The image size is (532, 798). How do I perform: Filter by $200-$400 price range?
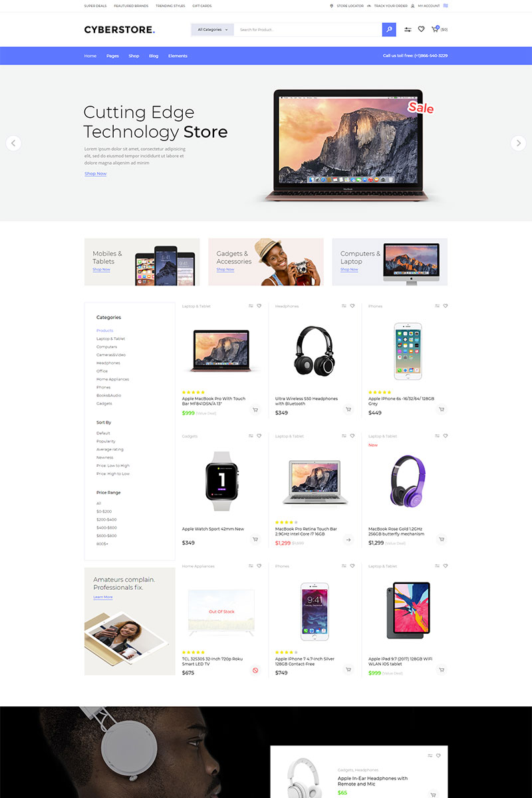(106, 519)
